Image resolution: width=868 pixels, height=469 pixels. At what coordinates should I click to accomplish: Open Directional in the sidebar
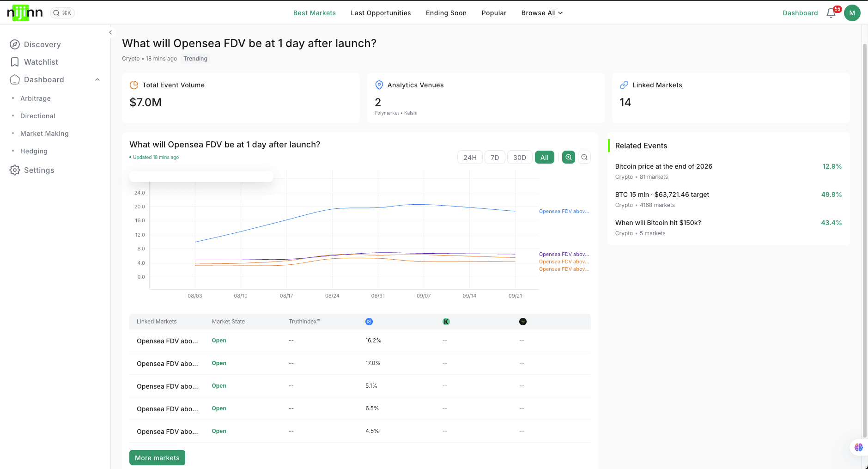click(38, 116)
